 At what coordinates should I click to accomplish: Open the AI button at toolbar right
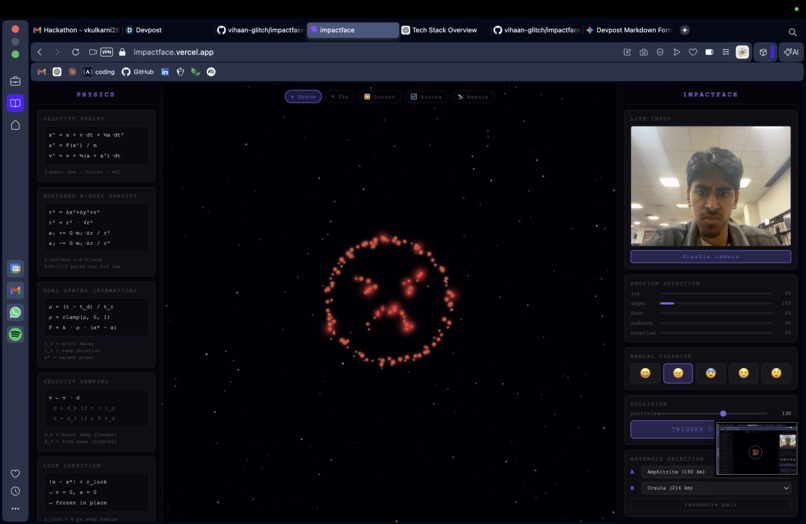(x=791, y=52)
